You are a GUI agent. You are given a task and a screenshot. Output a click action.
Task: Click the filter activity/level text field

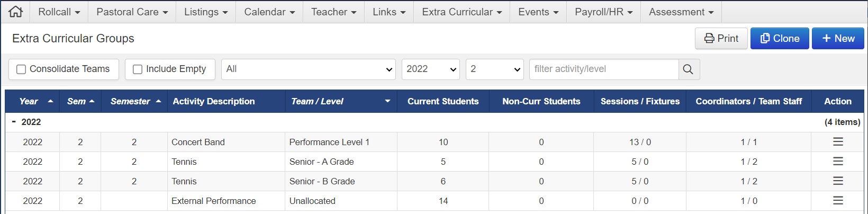(x=604, y=69)
